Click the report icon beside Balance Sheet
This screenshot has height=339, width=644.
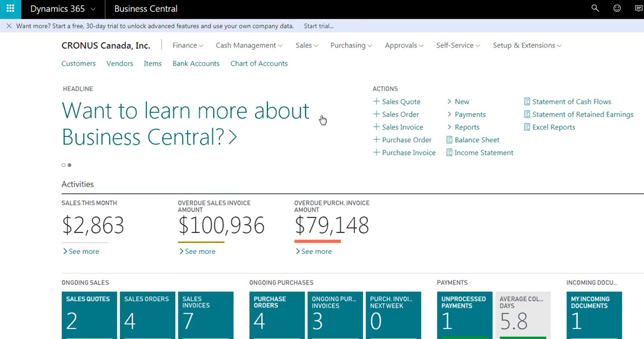pyautogui.click(x=449, y=140)
